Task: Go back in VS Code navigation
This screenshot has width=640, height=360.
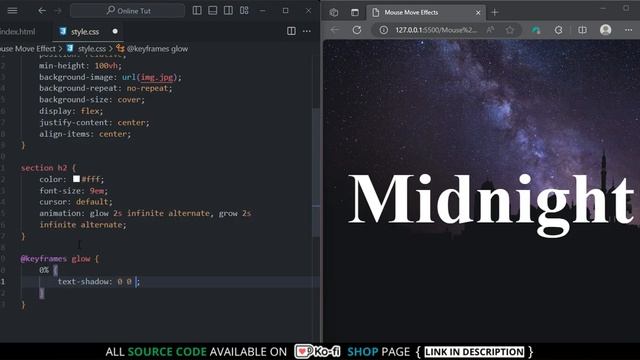Action: click(x=42, y=11)
